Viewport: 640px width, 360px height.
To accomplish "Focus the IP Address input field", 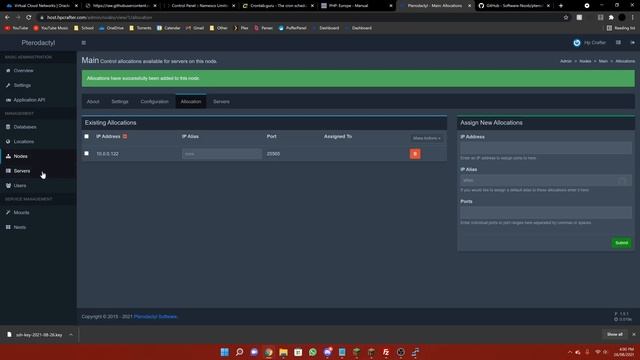I will [x=546, y=148].
